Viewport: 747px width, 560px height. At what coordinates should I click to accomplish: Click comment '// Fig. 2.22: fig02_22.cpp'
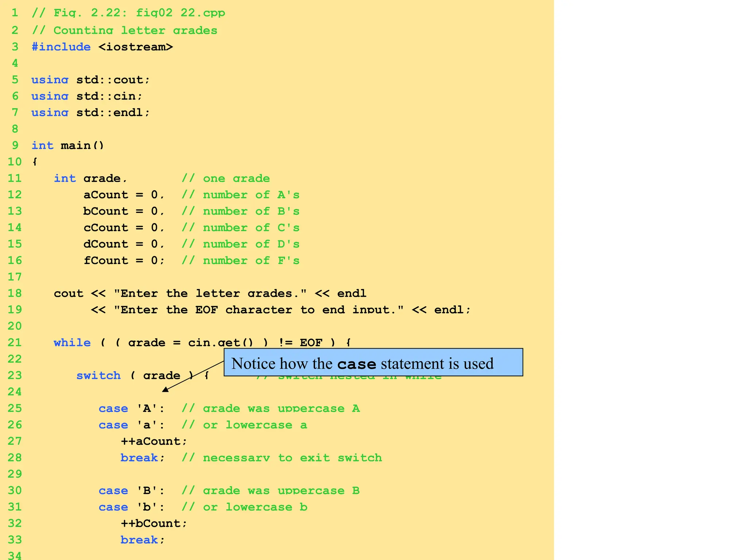(128, 13)
